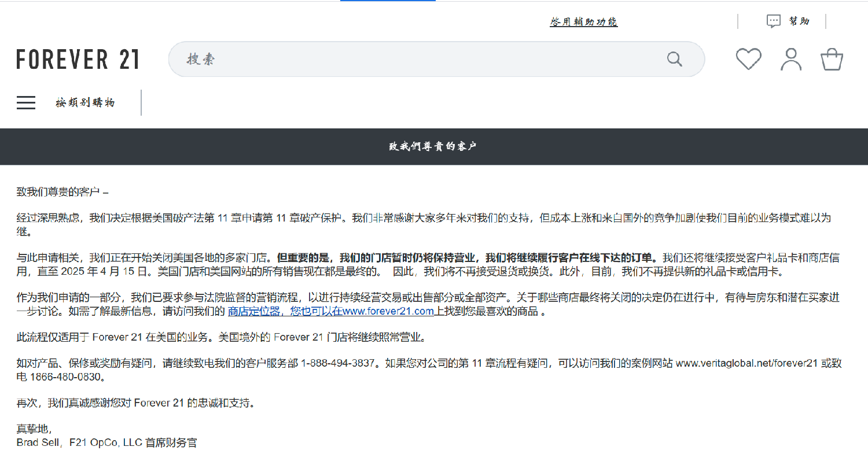
Task: Click the greeting line 致我们尊贵的客户 –
Action: tap(62, 191)
